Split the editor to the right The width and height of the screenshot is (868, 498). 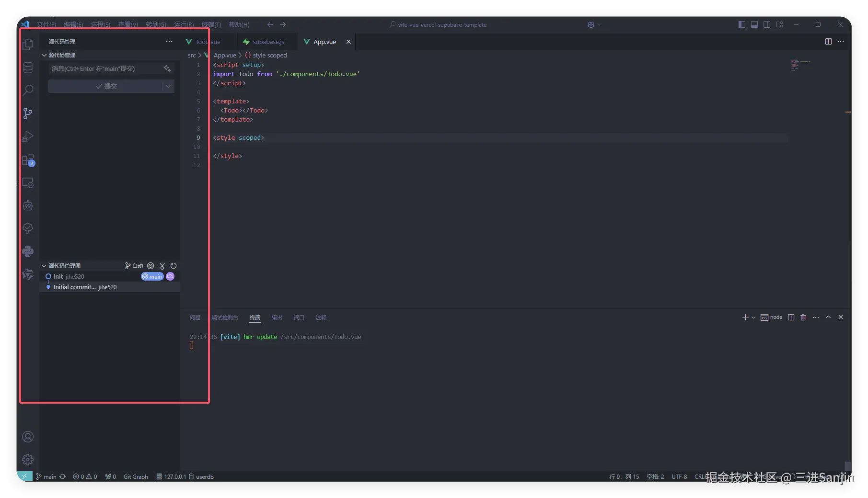(828, 42)
